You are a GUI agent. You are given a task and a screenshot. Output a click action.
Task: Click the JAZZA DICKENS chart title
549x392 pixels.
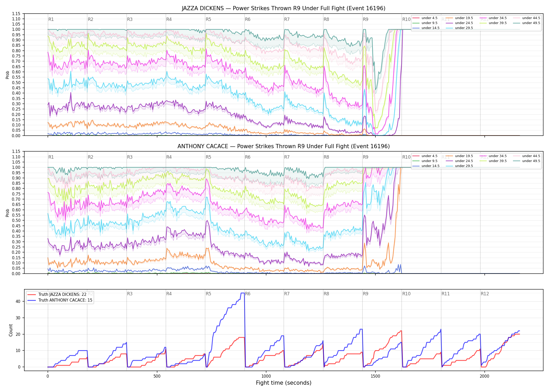pyautogui.click(x=284, y=8)
